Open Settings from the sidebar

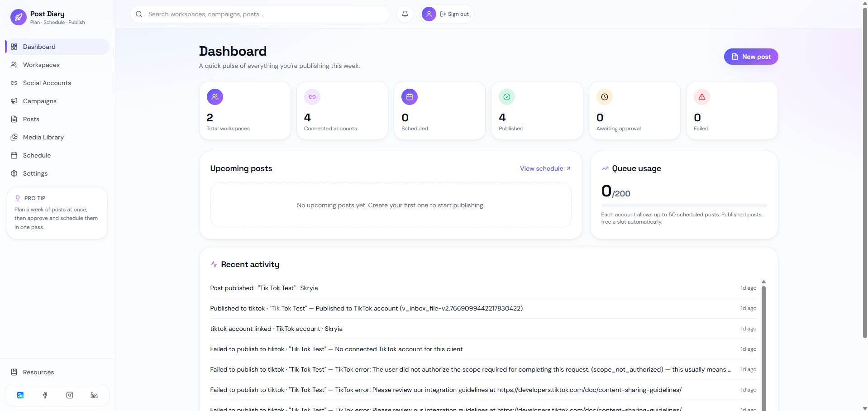[57, 173]
